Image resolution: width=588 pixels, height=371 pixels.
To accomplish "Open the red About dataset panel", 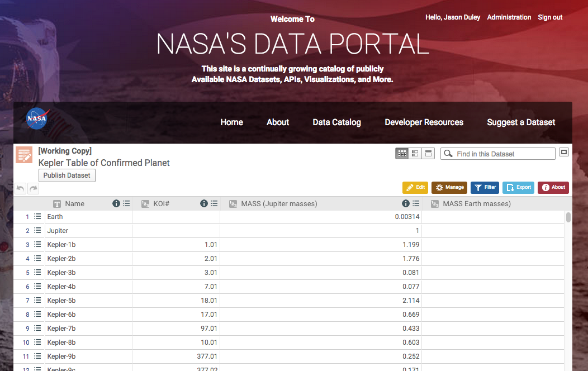I will 553,187.
